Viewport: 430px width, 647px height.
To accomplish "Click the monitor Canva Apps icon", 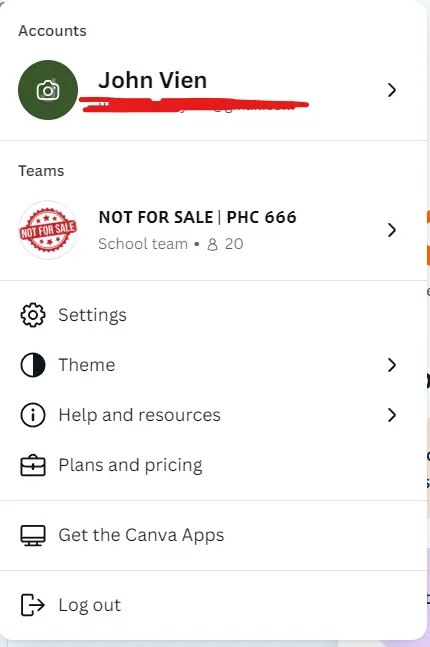I will coord(33,536).
